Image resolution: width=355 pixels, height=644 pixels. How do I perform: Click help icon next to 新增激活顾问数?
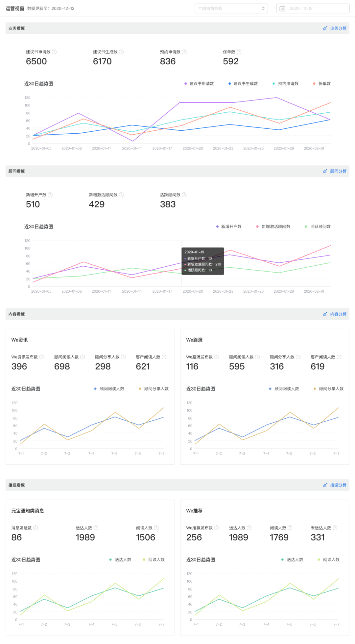point(121,195)
